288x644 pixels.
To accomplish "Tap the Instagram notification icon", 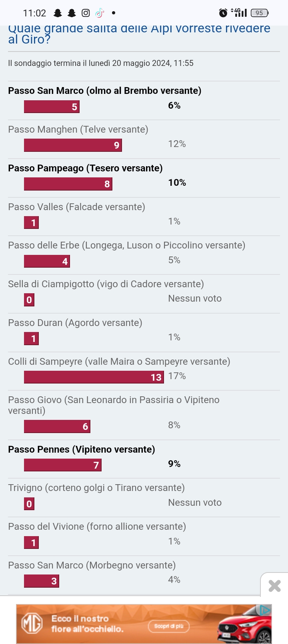I will [86, 13].
